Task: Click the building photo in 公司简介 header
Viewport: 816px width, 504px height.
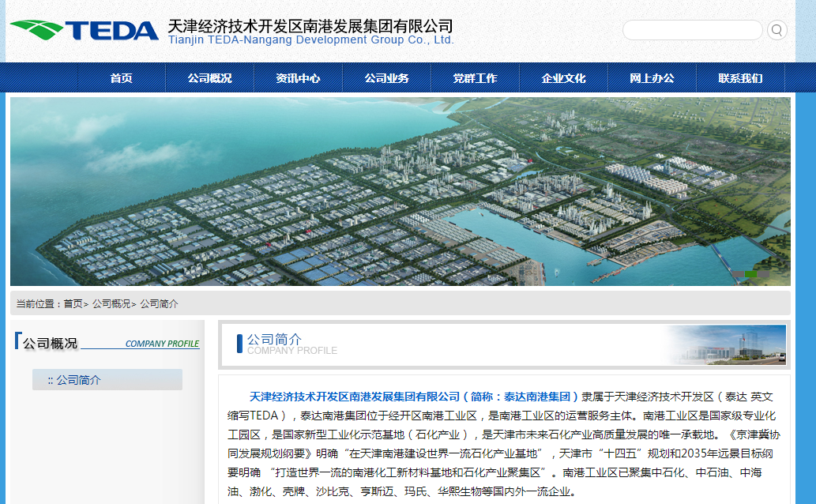Action: pyautogui.click(x=727, y=344)
